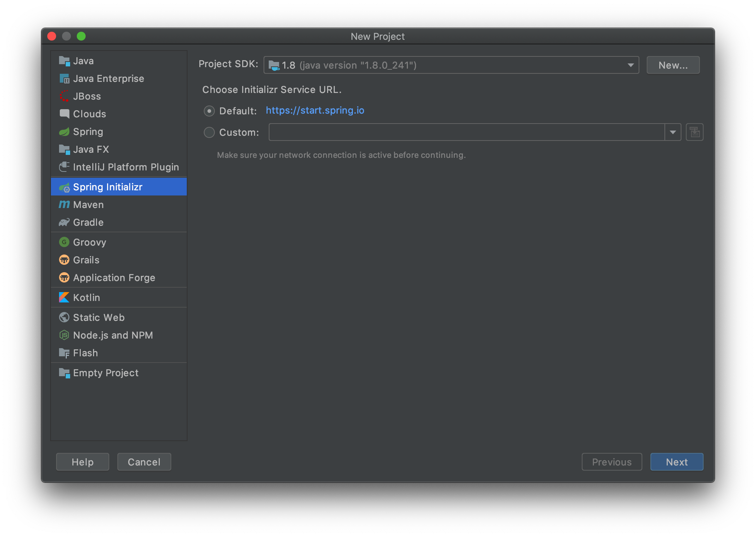Choose the Kotlin project type

point(119,298)
